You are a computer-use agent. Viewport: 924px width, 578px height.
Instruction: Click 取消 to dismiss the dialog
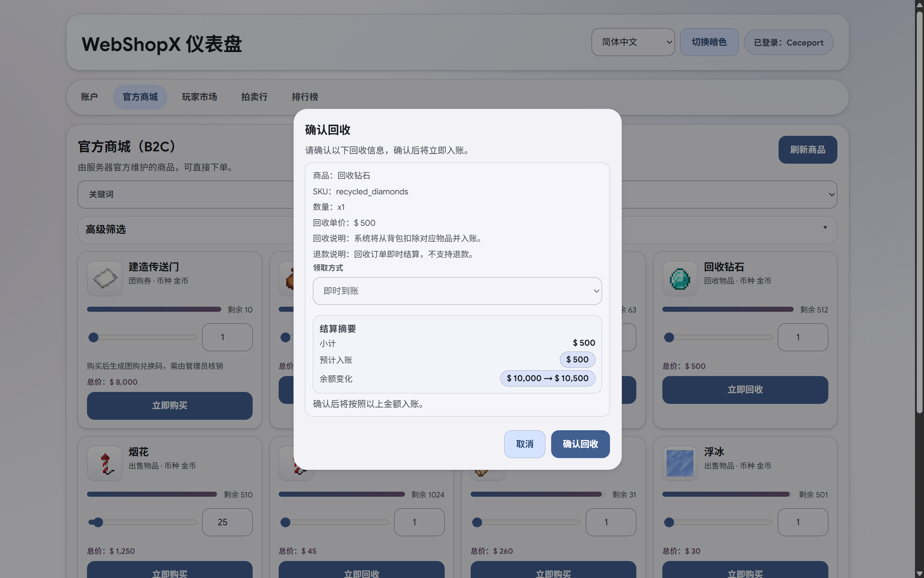524,444
